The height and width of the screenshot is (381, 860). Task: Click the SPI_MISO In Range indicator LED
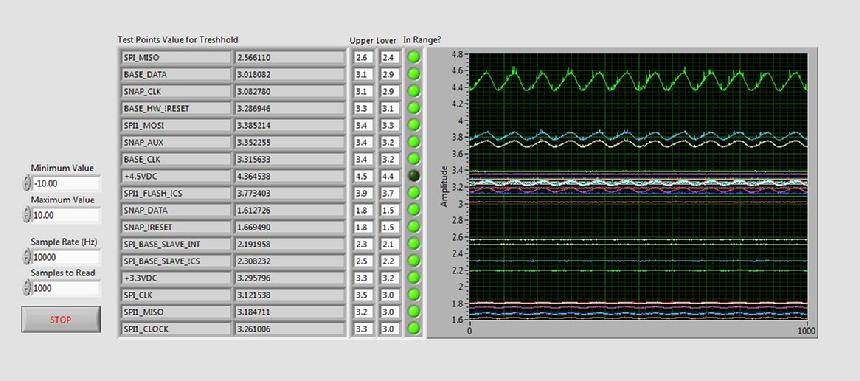click(414, 57)
